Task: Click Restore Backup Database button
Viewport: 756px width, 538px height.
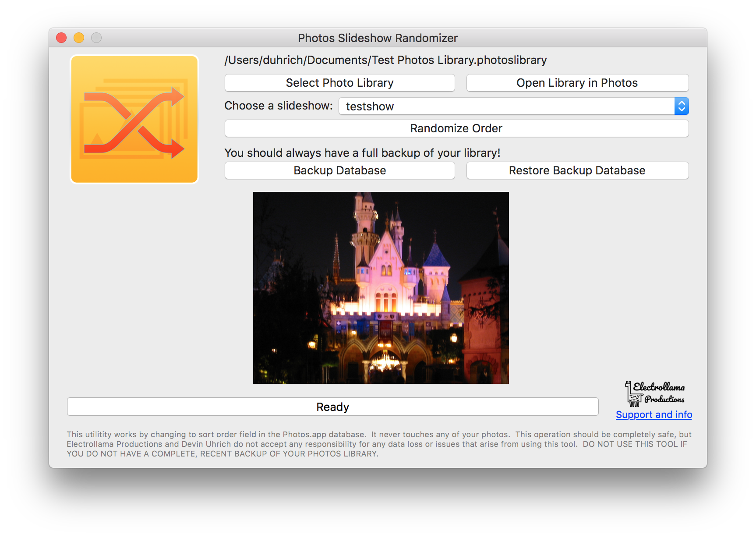Action: pyautogui.click(x=577, y=170)
